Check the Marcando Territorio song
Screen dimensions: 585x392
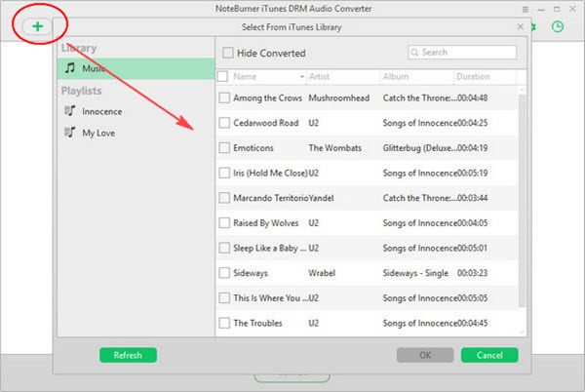[x=224, y=198]
